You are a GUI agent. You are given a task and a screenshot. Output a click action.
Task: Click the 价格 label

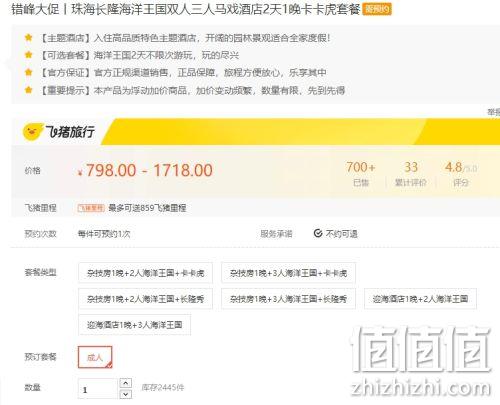33,170
